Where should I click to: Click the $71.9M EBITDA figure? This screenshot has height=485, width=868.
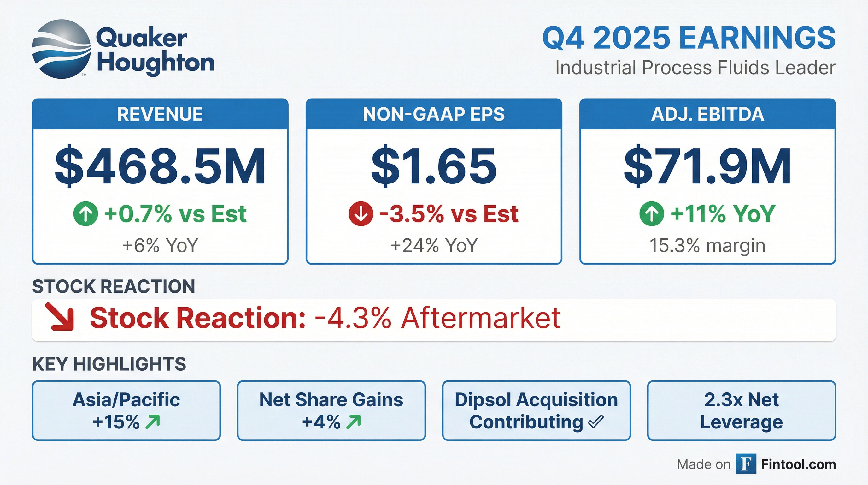[x=707, y=167]
